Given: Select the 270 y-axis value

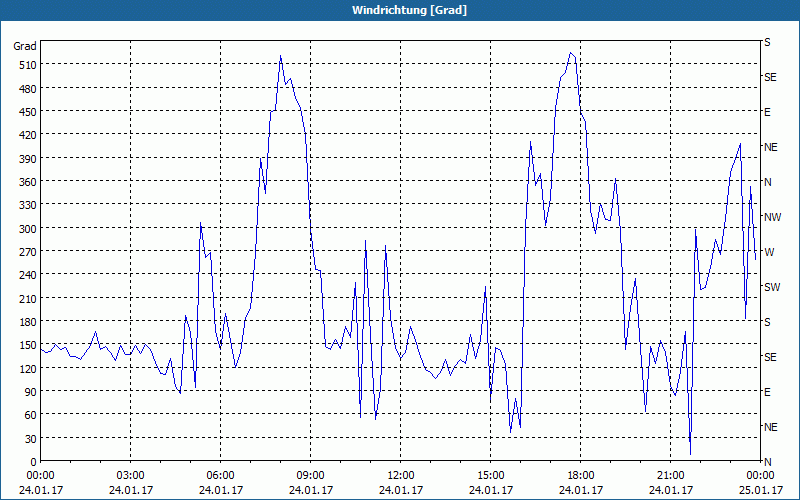Looking at the screenshot, I should click(28, 252).
